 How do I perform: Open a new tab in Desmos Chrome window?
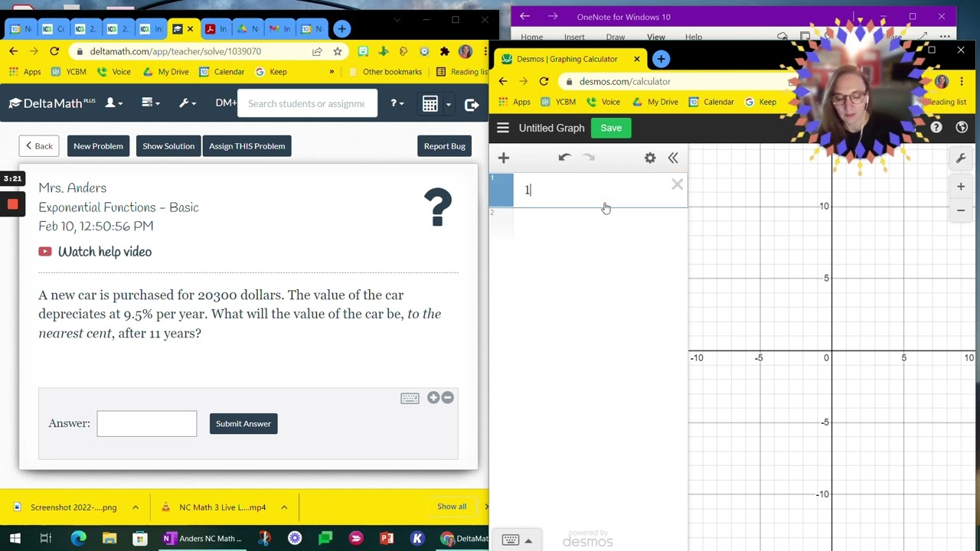click(661, 59)
